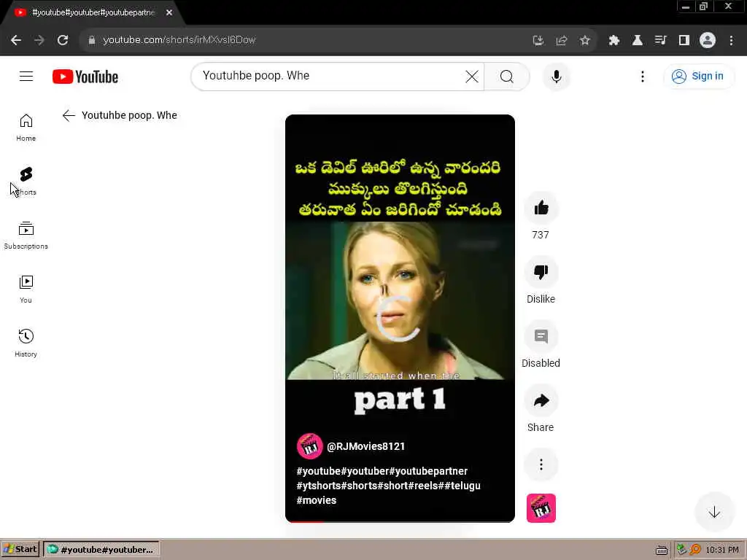Select the #youtube#youtuber browser tab

(93, 12)
